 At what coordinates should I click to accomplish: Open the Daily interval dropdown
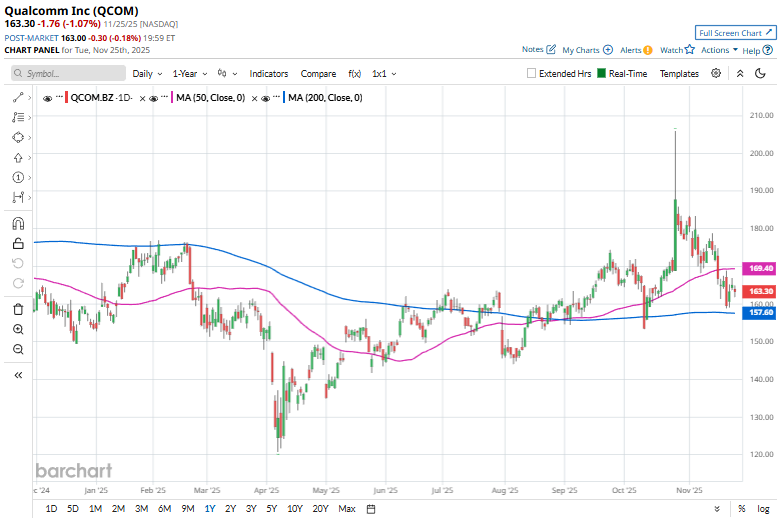(x=147, y=74)
